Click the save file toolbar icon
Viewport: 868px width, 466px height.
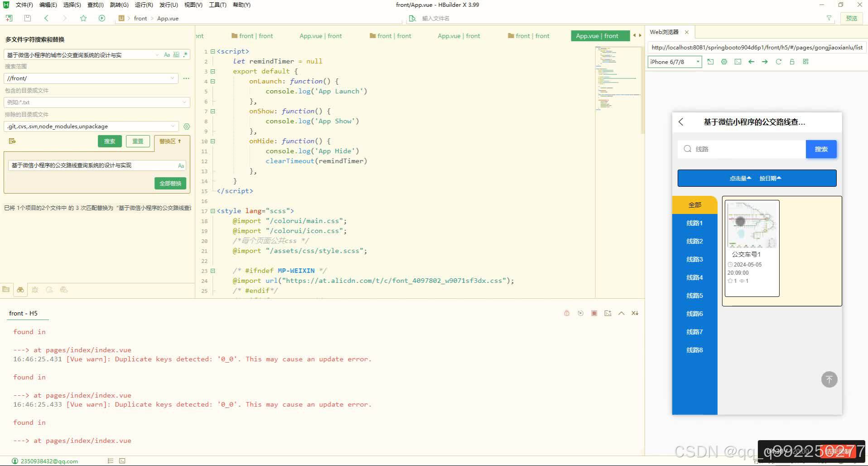pyautogui.click(x=28, y=18)
